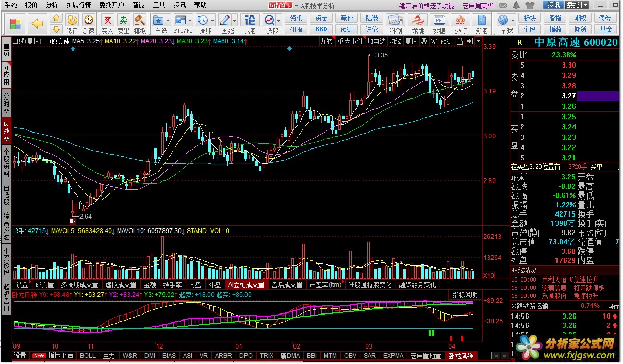Open the 周期 period clock icon
The height and width of the screenshot is (364, 623).
(x=203, y=20)
